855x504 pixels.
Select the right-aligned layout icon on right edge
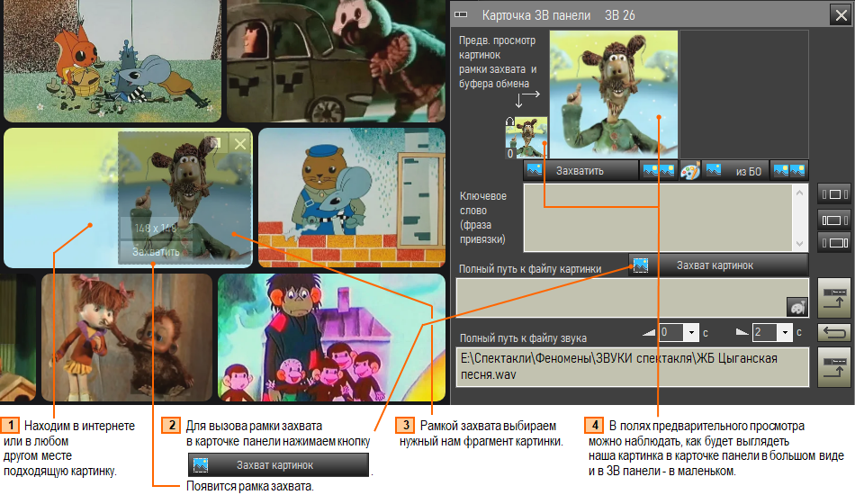tap(833, 243)
